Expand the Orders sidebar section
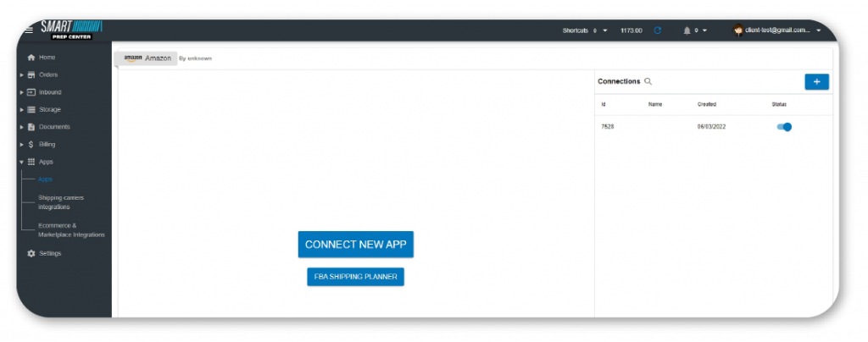 tap(22, 74)
